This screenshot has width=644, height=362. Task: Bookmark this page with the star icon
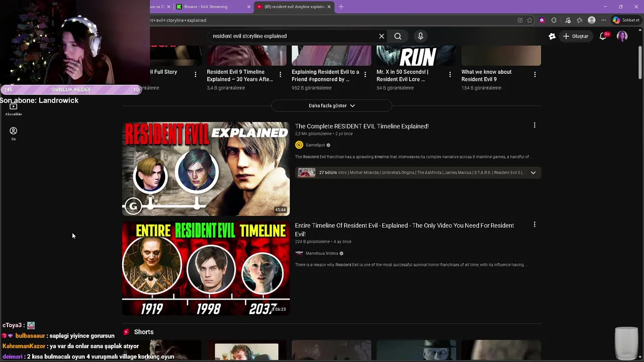tap(530, 20)
